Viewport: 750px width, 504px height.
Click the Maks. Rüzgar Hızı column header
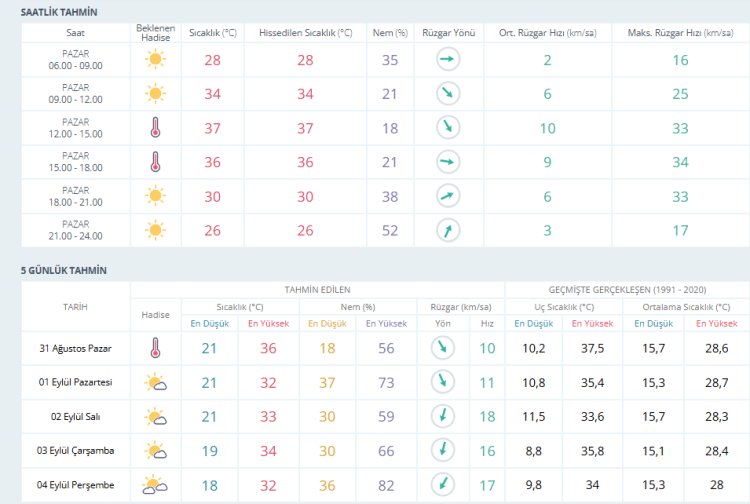click(x=680, y=33)
